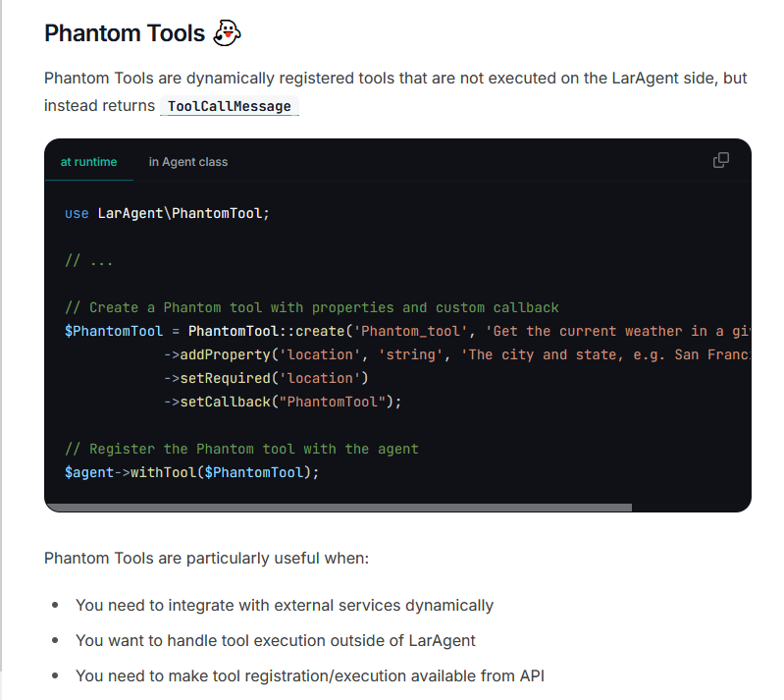Click bullet 'You need to make tool registration/execution available'

tap(310, 675)
